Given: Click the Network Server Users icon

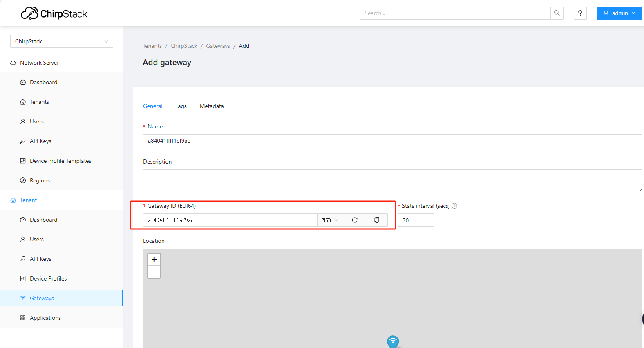Looking at the screenshot, I should pyautogui.click(x=23, y=121).
